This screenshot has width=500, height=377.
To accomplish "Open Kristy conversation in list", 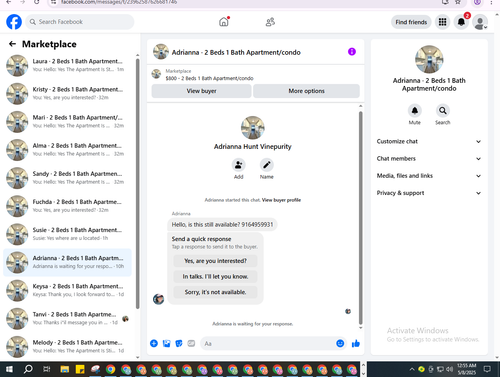I will tap(67, 94).
